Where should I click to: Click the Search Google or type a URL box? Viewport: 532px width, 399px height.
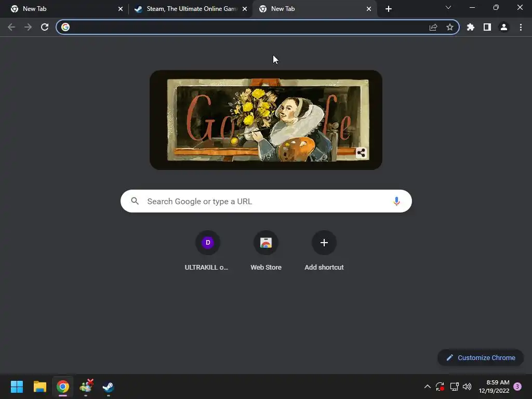266,201
